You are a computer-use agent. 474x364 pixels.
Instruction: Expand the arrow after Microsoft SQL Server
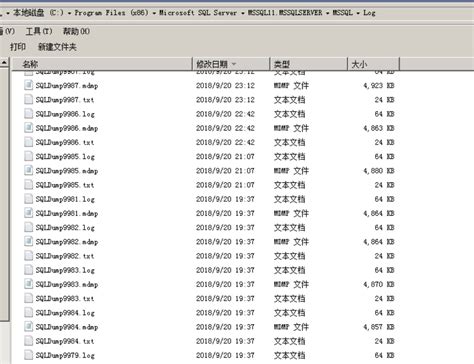(242, 13)
